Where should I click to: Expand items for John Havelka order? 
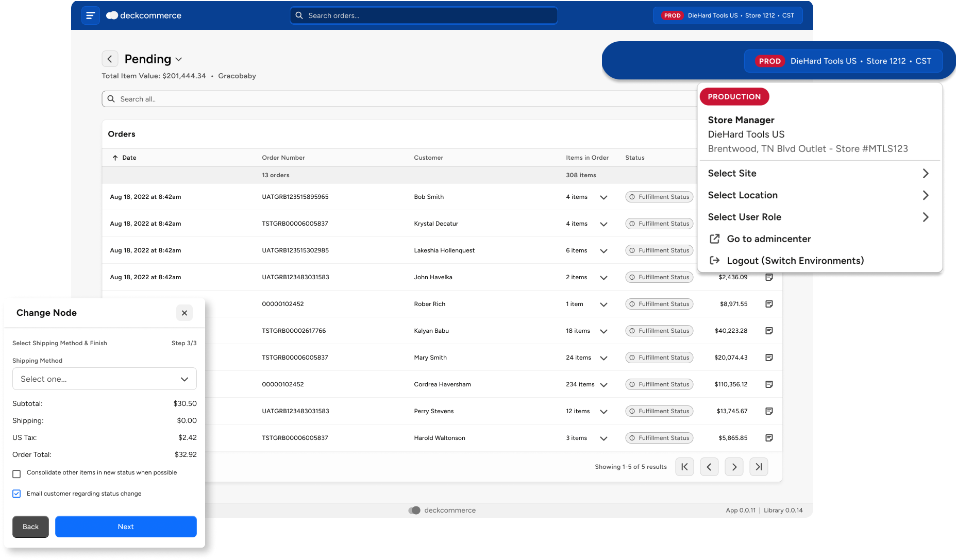[603, 278]
